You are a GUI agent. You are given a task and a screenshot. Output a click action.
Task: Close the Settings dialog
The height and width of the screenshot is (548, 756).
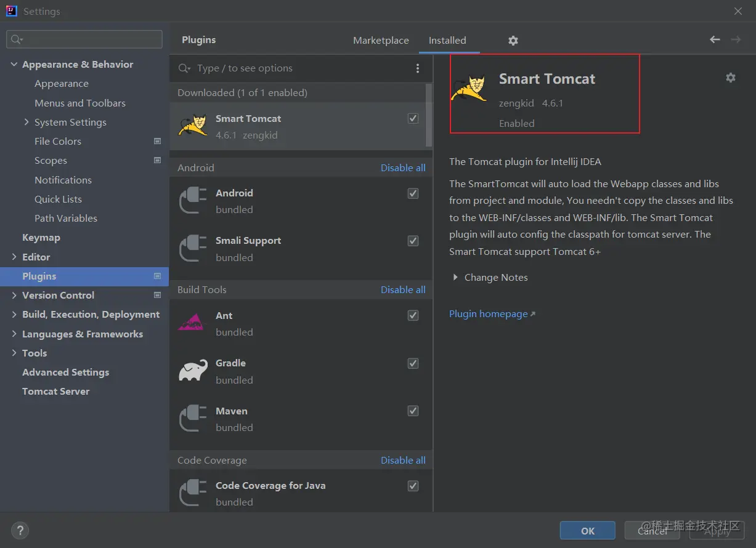738,11
